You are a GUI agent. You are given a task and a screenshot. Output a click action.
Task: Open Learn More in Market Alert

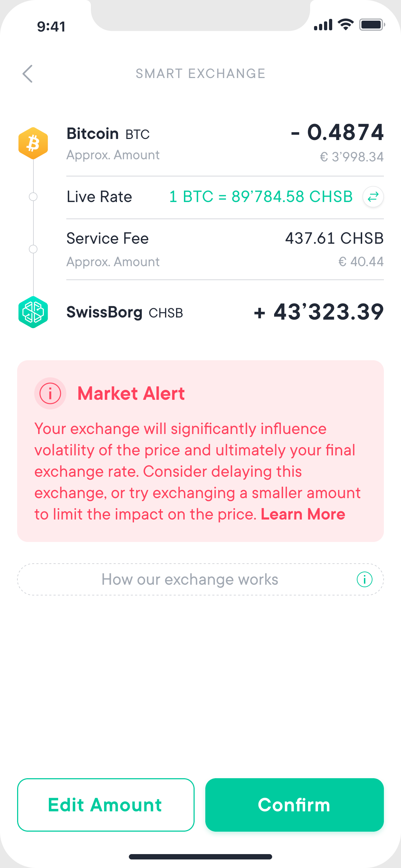303,514
